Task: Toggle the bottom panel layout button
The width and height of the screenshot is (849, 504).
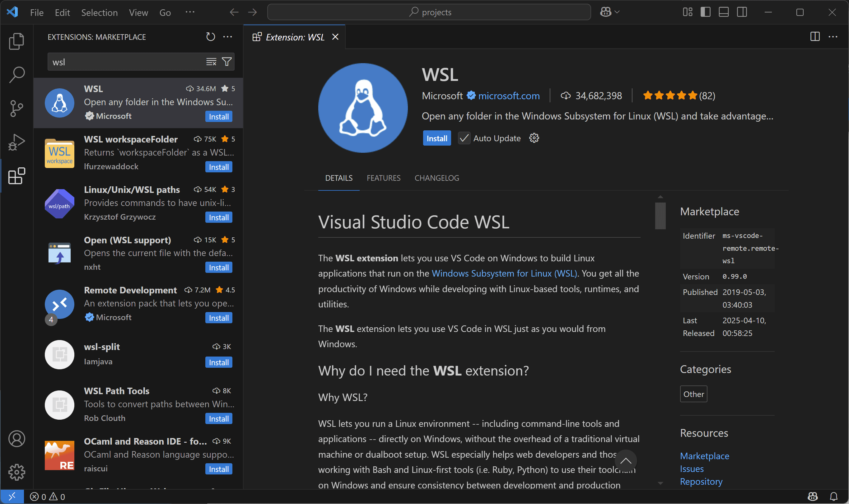Action: tap(723, 12)
